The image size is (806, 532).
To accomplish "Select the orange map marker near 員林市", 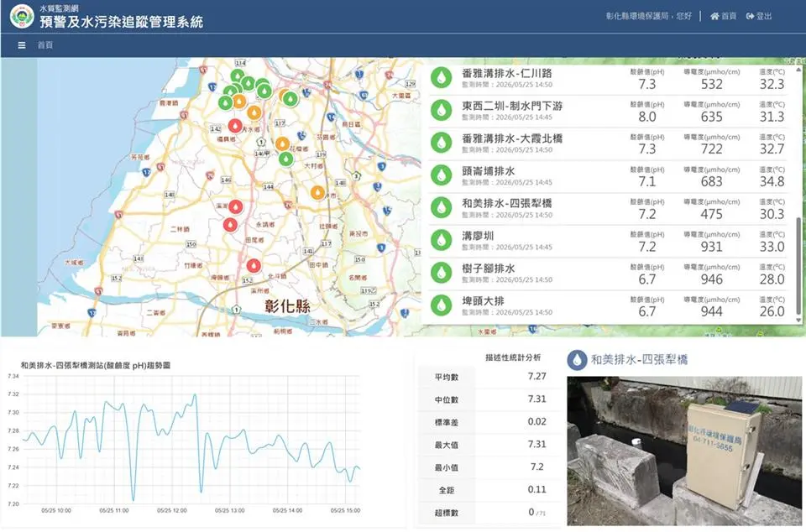I will pos(317,192).
